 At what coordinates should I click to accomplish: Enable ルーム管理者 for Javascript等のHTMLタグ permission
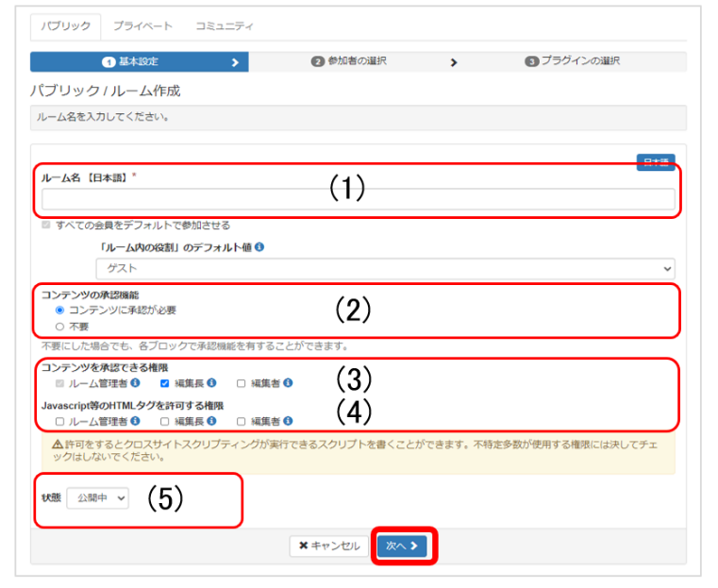(x=60, y=422)
